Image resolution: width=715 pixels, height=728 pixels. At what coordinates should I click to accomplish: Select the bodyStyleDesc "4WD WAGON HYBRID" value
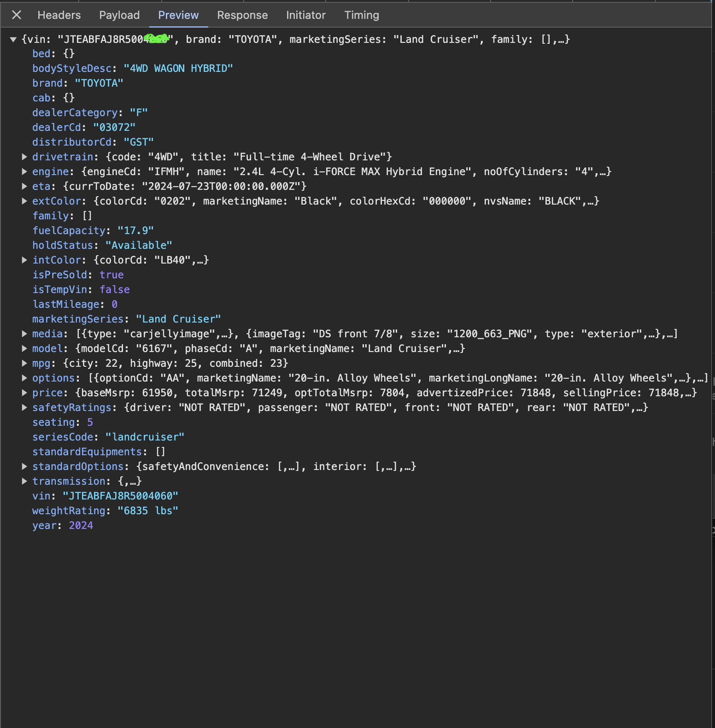tap(178, 68)
